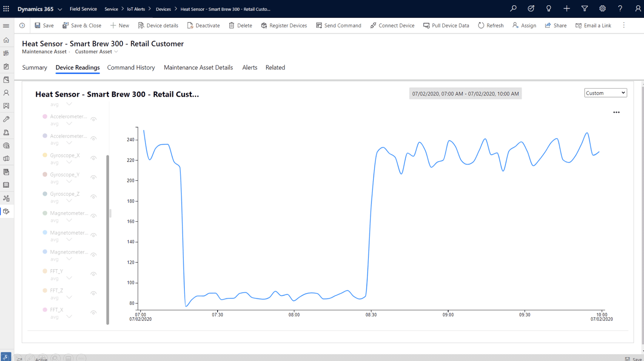This screenshot has height=361, width=644.
Task: Open Quick Create with the plus icon
Action: (x=566, y=9)
